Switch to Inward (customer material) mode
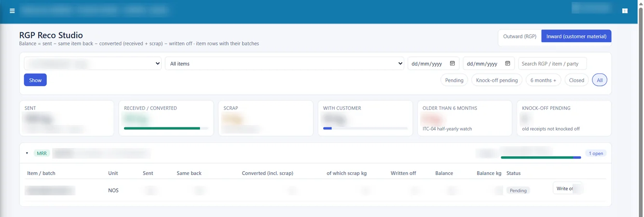Screen dimensions: 644x217 tap(576, 36)
